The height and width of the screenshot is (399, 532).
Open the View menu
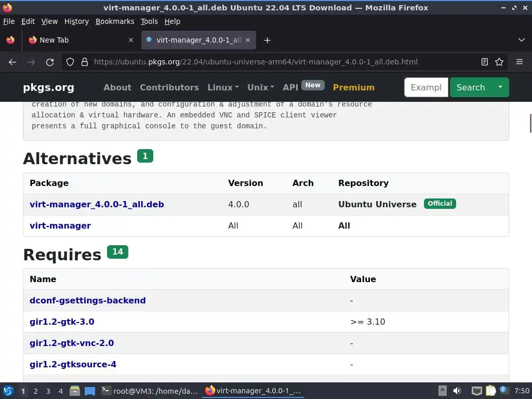pos(49,21)
